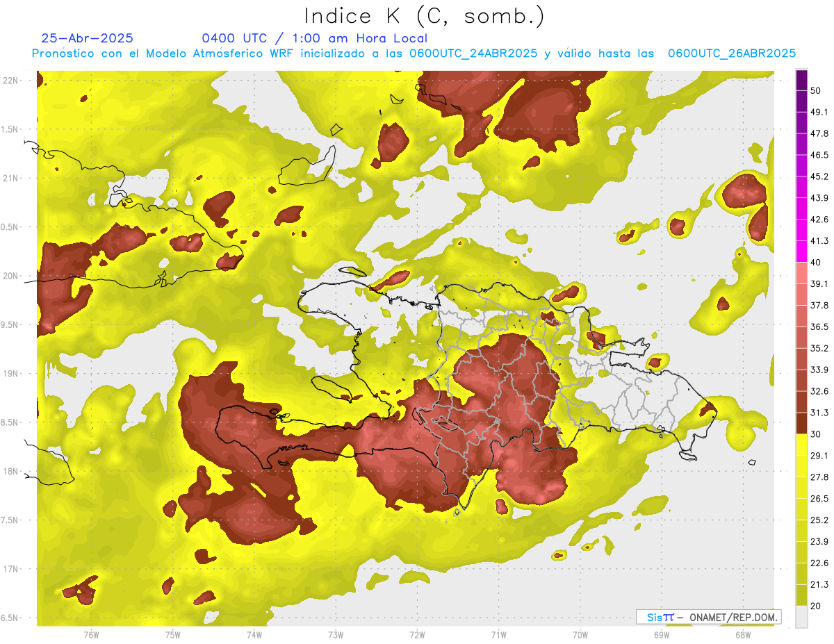Click the '0400 UTC / 1:00 am Hora Local' text
The width and height of the screenshot is (834, 644).
coord(315,38)
